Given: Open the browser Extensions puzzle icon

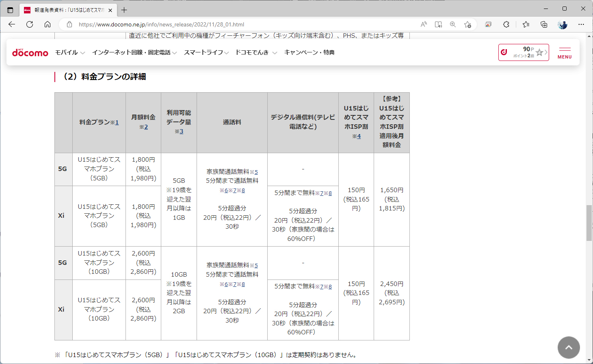Looking at the screenshot, I should coord(506,24).
